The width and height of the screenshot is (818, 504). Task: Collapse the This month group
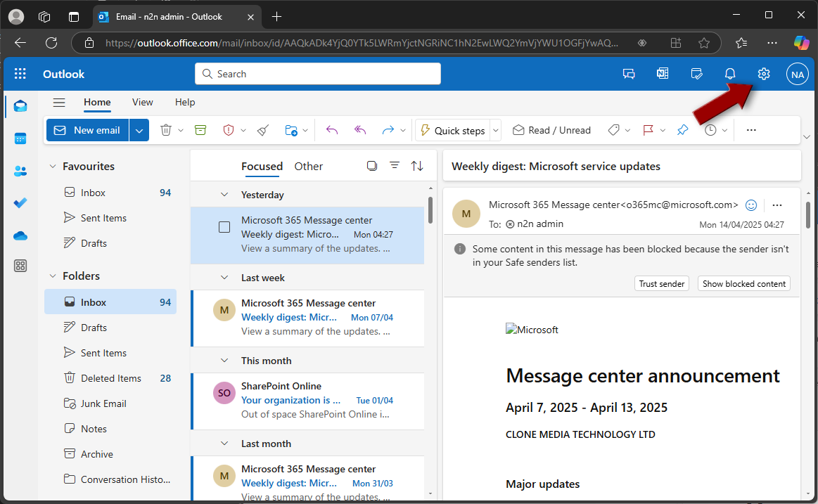click(x=224, y=361)
